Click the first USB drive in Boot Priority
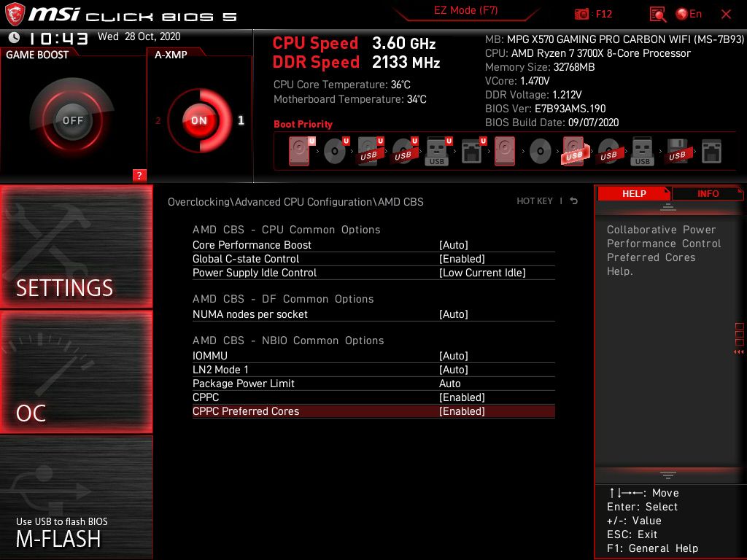 tap(369, 151)
